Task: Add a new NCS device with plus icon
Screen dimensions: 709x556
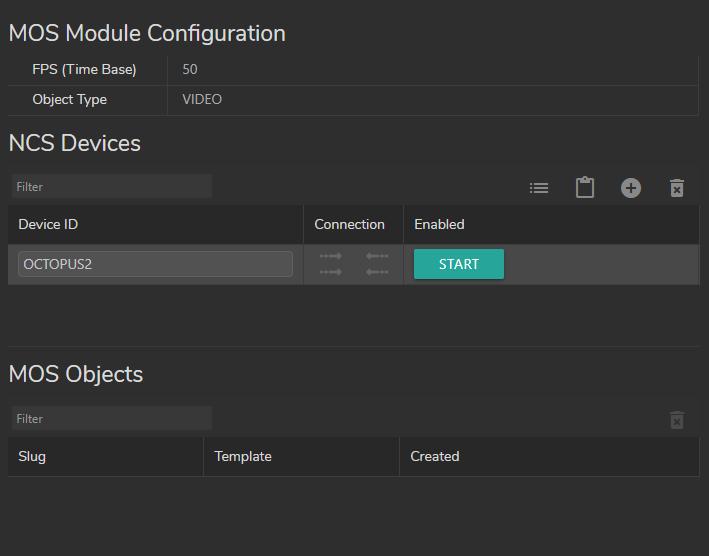Action: click(x=631, y=188)
